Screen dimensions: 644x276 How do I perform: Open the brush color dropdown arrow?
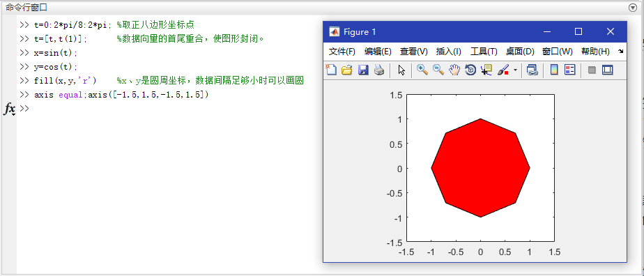[x=515, y=70]
